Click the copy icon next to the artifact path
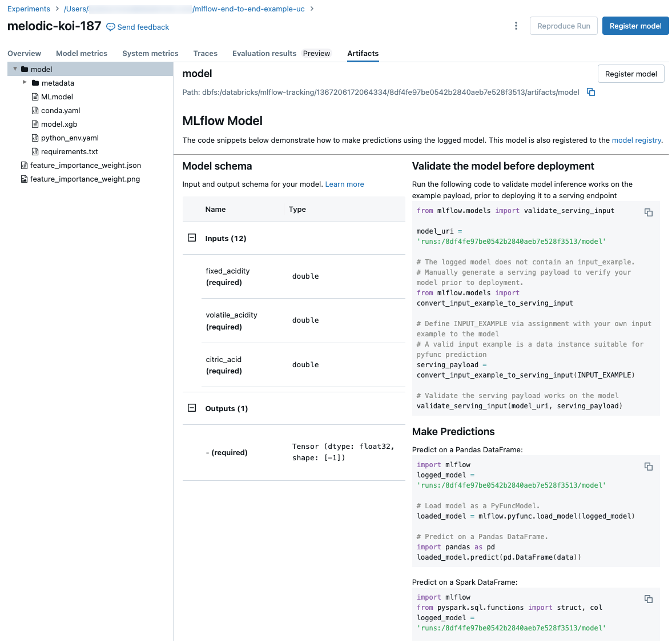The image size is (672, 643). (x=591, y=92)
